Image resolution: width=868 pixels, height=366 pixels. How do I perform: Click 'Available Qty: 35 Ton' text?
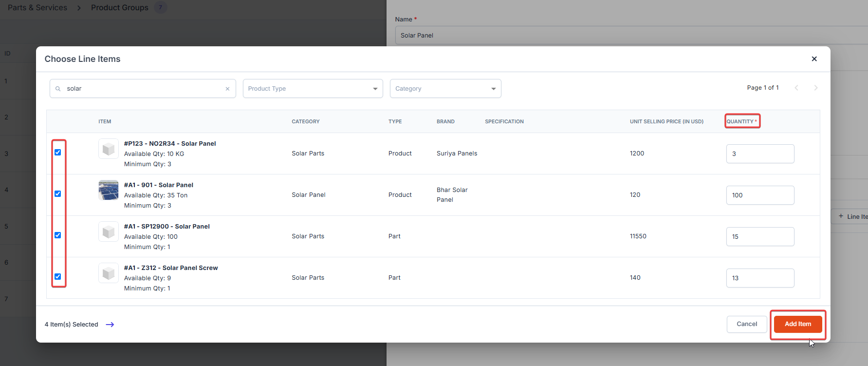(156, 195)
